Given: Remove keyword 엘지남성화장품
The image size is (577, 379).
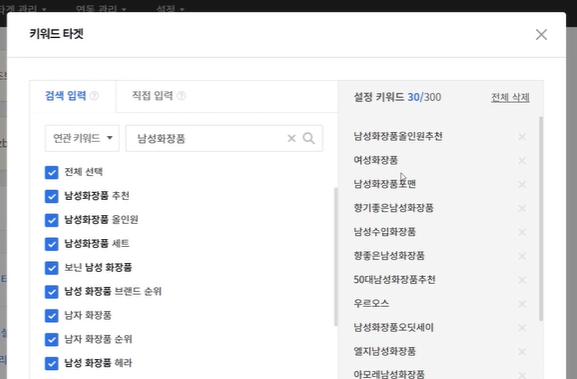Looking at the screenshot, I should 522,352.
